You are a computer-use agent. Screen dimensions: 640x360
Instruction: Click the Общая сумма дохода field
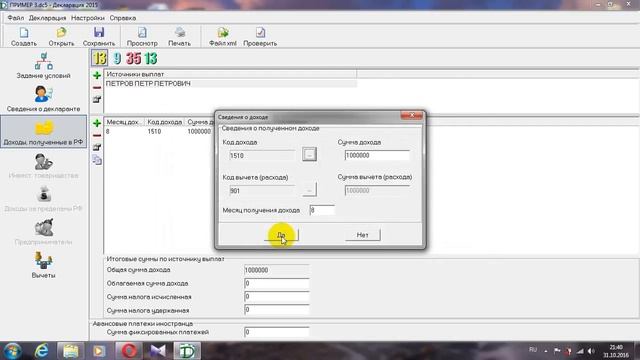coord(277,270)
